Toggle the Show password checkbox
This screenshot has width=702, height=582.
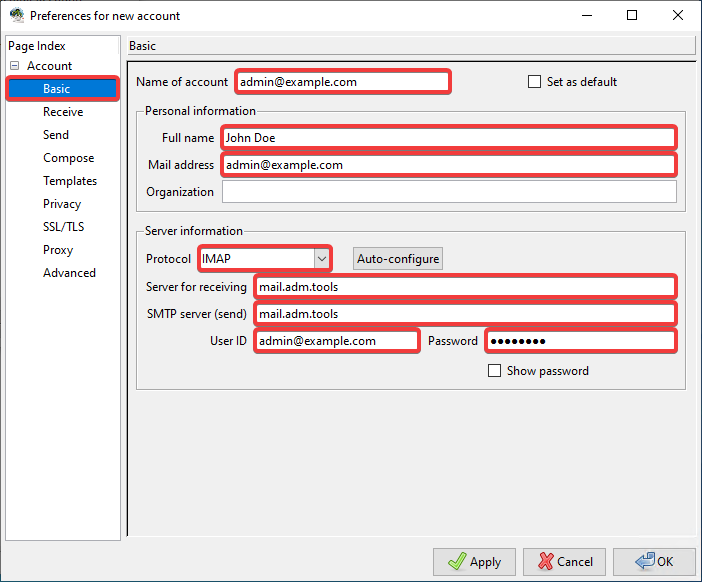(494, 371)
